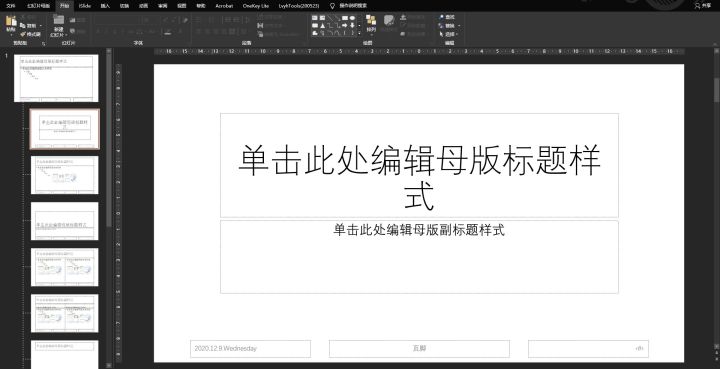Image resolution: width=720 pixels, height=369 pixels.
Task: Switch to the Acrobat tab
Action: [x=224, y=6]
